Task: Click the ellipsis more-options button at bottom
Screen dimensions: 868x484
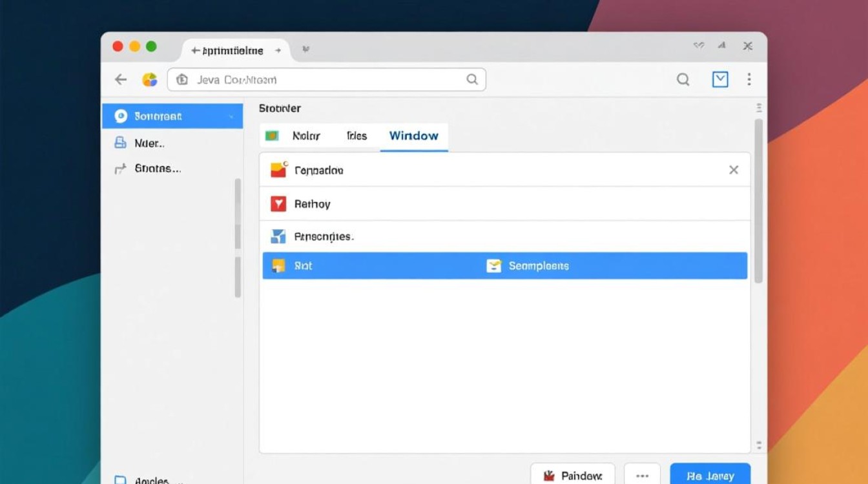Action: coord(642,476)
